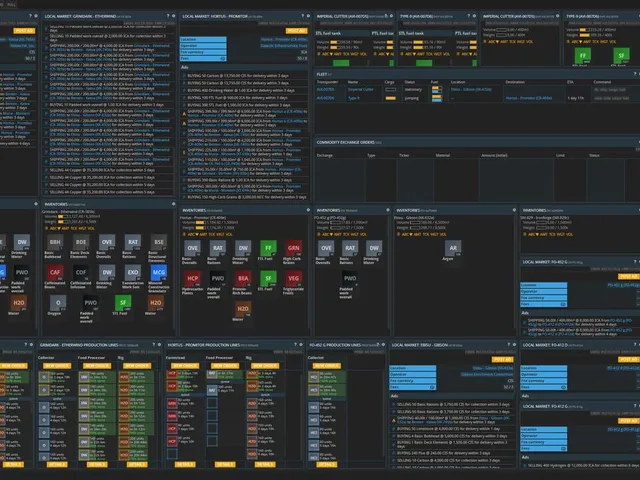This screenshot has width=640, height=480.
Task: Open help for Local Market Hortus - Promitor
Action: (x=303, y=16)
